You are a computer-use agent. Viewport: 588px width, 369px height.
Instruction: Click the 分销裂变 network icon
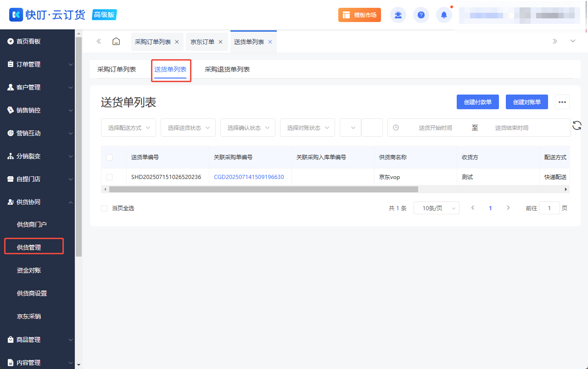[x=11, y=156]
